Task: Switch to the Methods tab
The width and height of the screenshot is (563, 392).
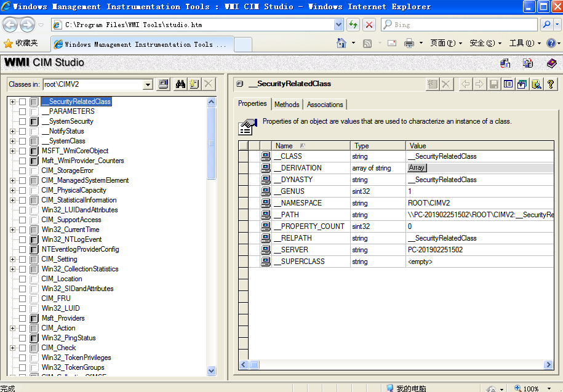Action: click(x=287, y=105)
